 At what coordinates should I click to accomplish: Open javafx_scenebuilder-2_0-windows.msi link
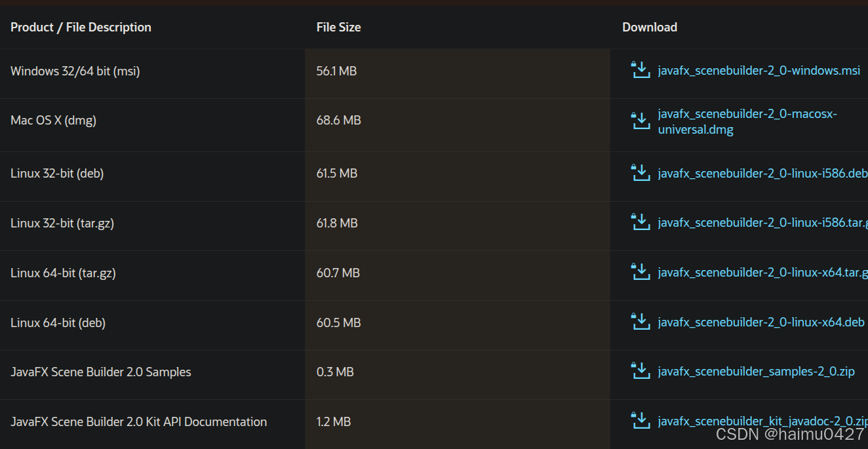point(759,71)
